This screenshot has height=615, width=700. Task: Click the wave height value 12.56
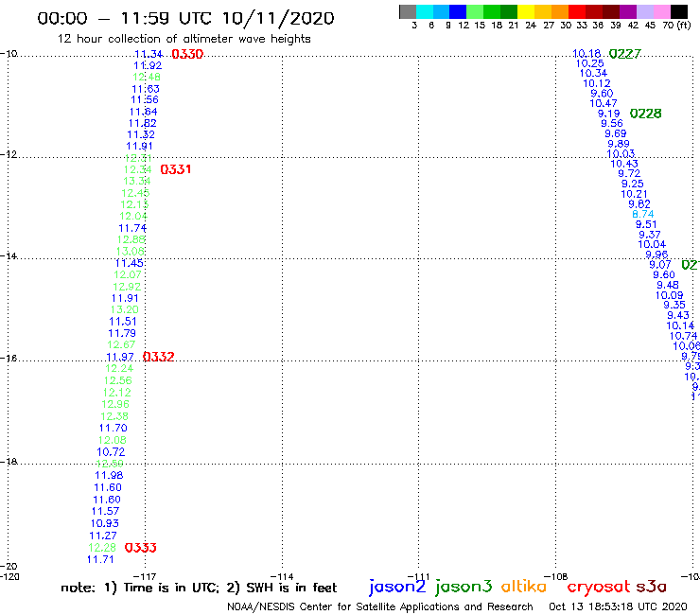pyautogui.click(x=118, y=380)
